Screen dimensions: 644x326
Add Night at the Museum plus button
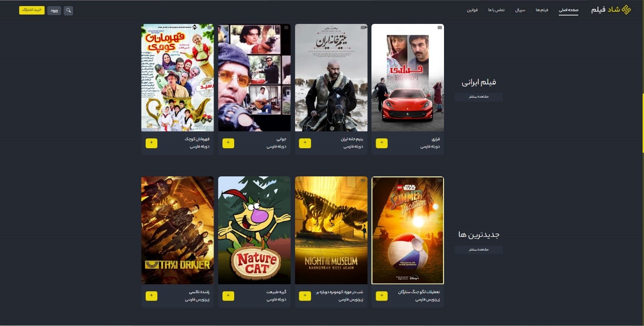click(305, 296)
